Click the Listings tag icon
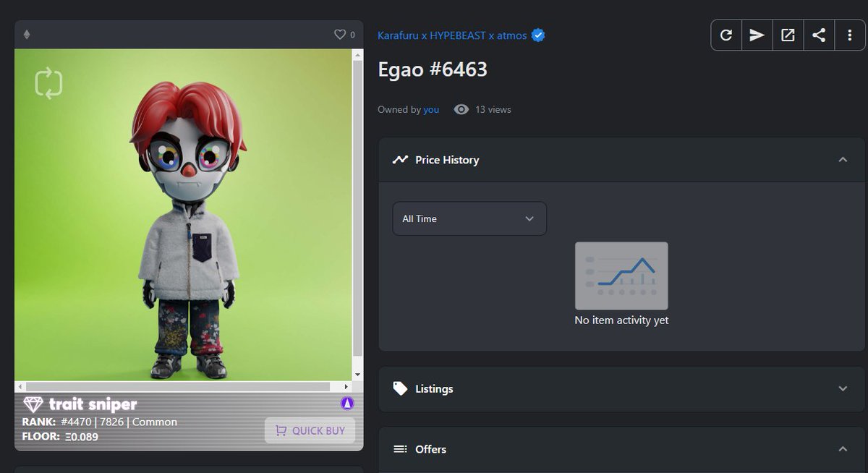The image size is (868, 473). [x=400, y=388]
